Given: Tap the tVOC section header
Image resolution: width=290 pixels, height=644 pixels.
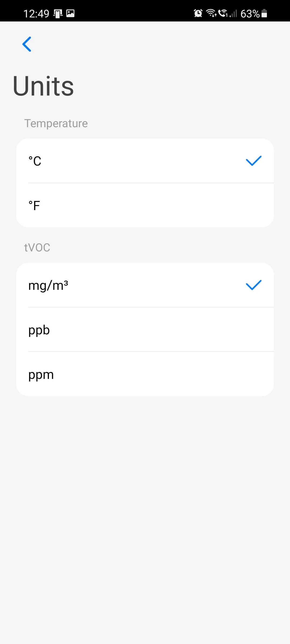Looking at the screenshot, I should [x=37, y=247].
